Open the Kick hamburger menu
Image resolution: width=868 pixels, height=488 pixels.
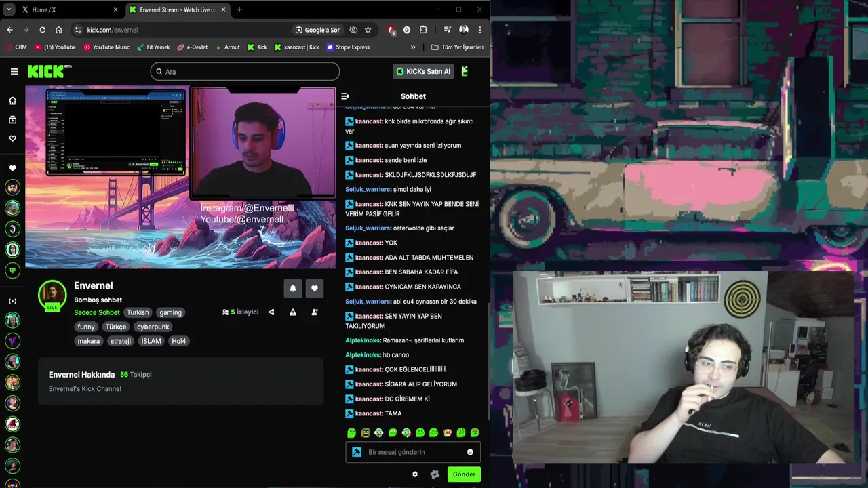(14, 71)
